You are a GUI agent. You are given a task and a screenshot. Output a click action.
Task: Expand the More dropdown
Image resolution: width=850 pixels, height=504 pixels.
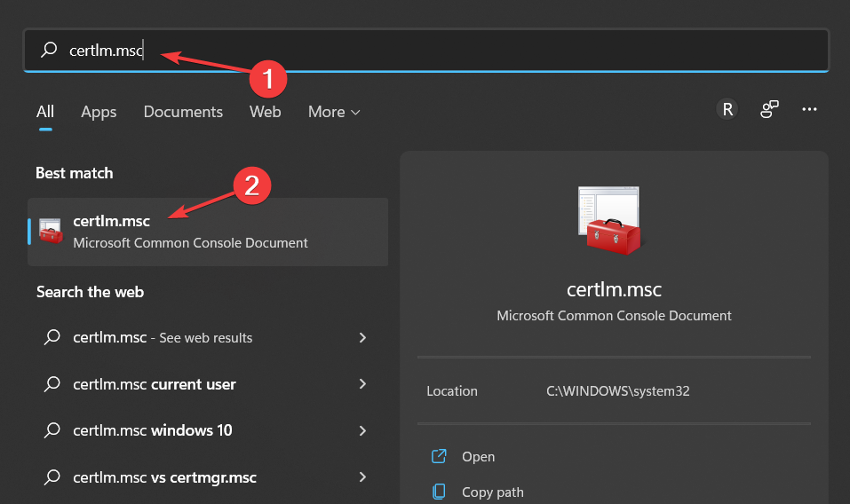tap(334, 112)
